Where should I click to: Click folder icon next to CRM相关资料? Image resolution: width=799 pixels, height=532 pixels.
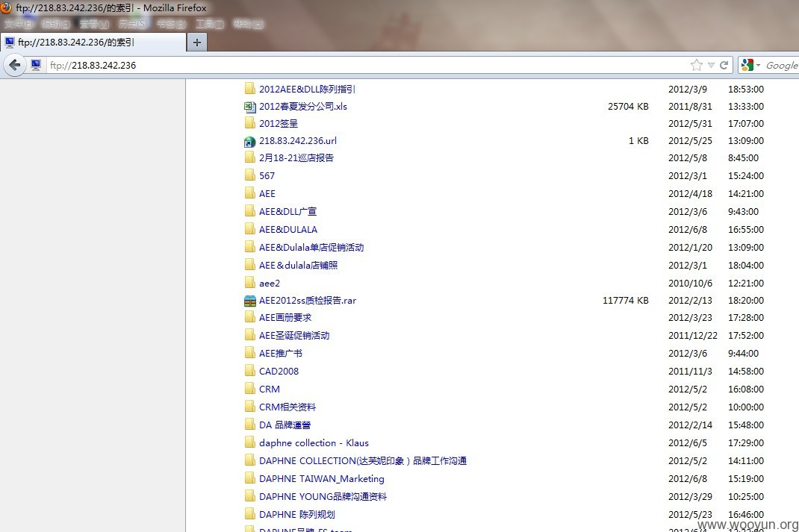[249, 407]
